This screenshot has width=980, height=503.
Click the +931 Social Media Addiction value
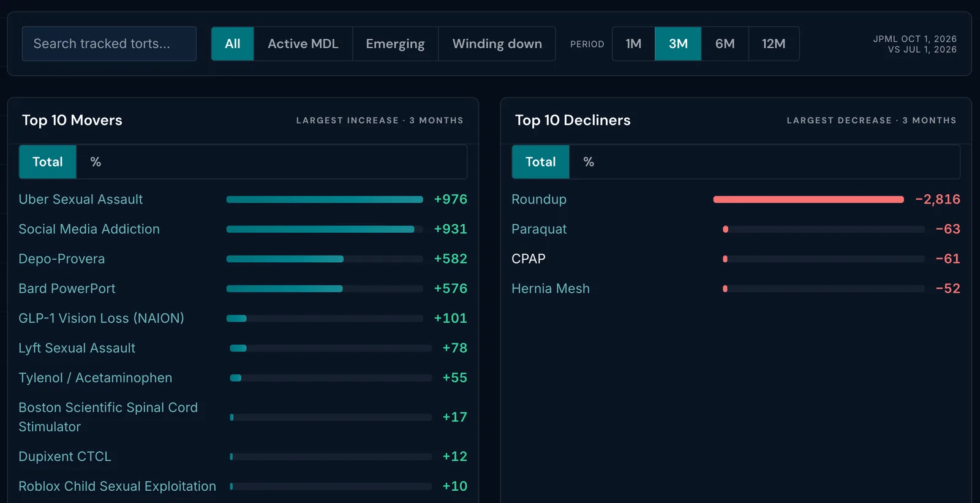tap(451, 229)
